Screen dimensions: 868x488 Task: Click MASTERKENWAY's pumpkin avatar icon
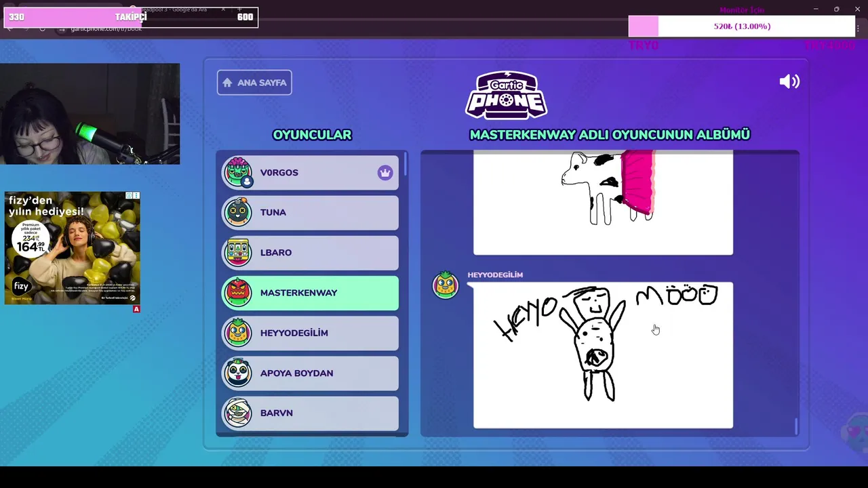[238, 293]
